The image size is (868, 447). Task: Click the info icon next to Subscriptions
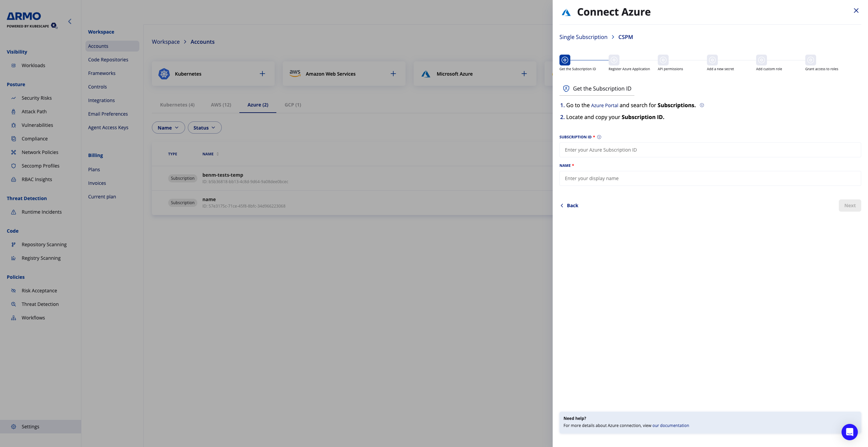[702, 105]
